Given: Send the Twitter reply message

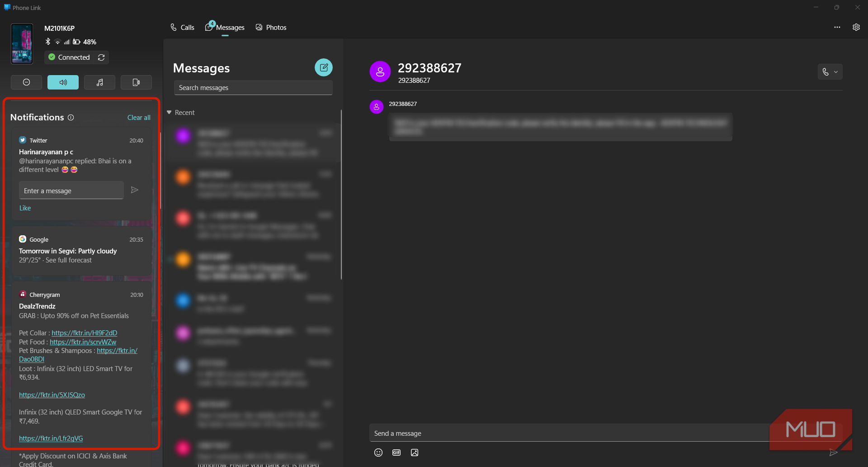Looking at the screenshot, I should (134, 190).
